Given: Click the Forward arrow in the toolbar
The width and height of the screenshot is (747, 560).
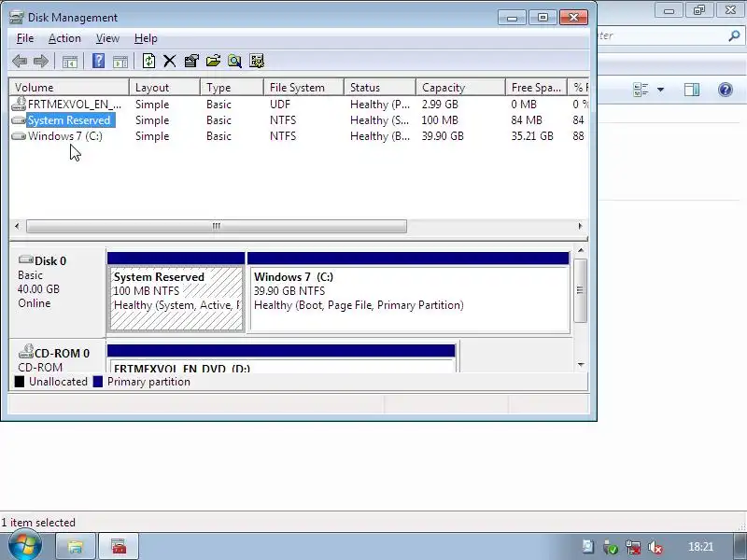Looking at the screenshot, I should 41,61.
